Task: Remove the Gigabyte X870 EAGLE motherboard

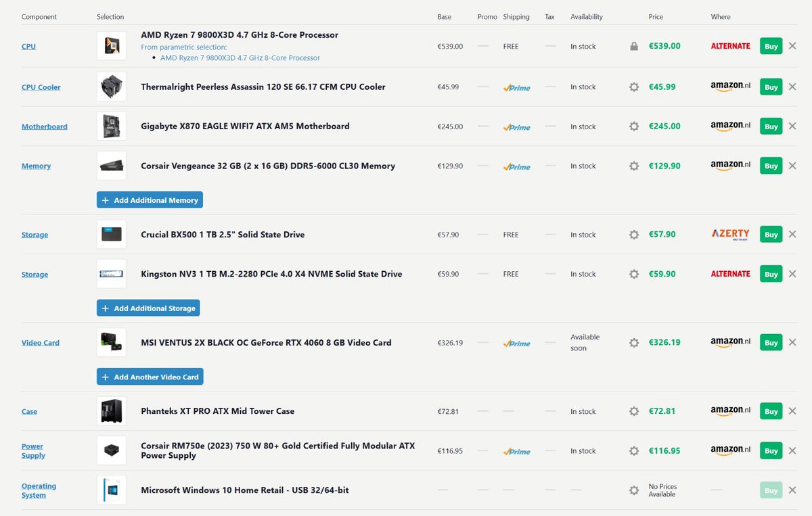Action: pyautogui.click(x=792, y=126)
